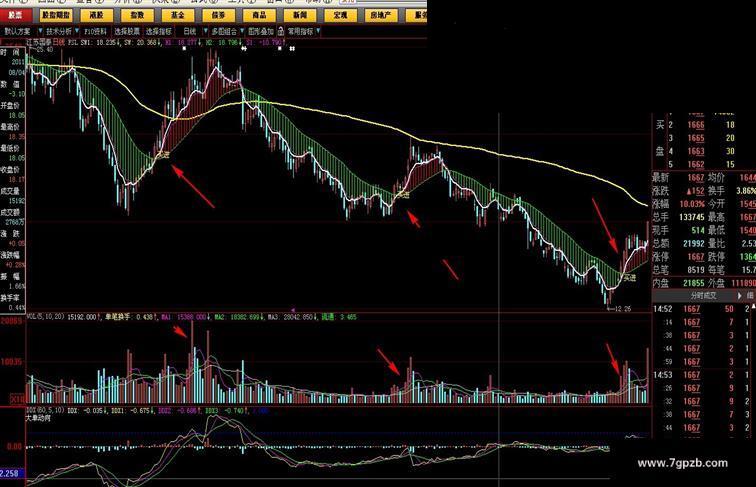Click the 默认方案 toolbar button

point(18,31)
